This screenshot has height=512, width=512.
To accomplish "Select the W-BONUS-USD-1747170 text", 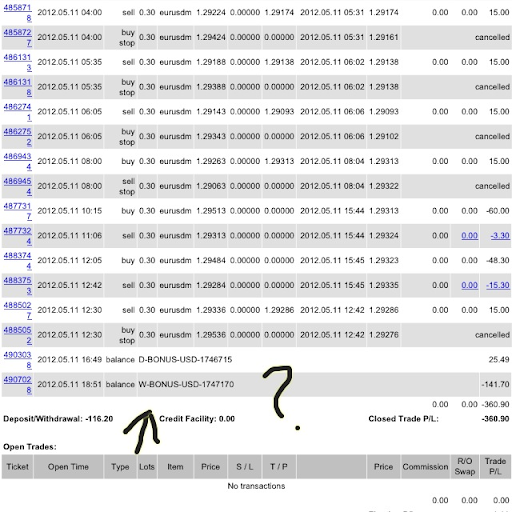I will pyautogui.click(x=186, y=384).
